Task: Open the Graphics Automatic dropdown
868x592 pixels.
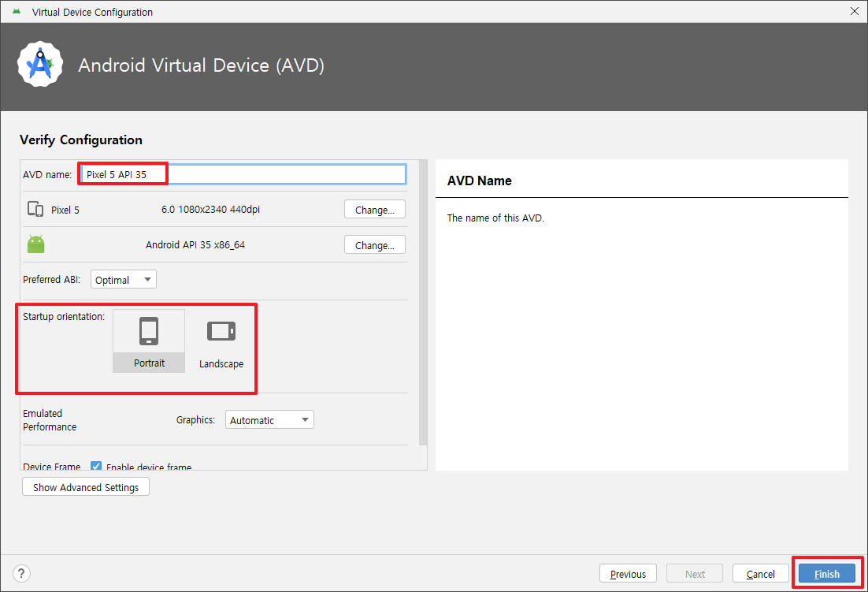Action: pos(269,420)
